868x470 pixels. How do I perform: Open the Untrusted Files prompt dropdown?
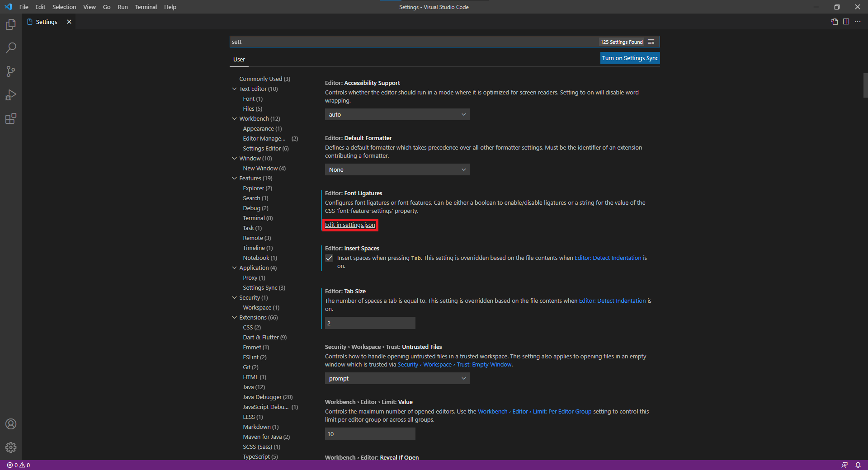397,379
